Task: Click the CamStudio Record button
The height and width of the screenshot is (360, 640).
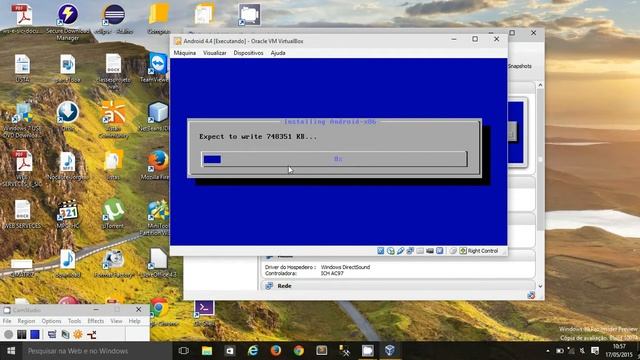Action: [x=8, y=335]
